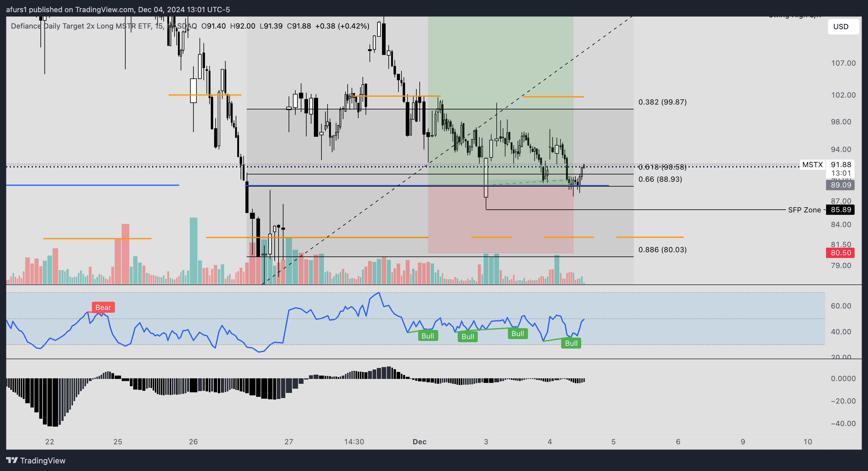The image size is (868, 471).
Task: Click the black 85.89 SFP price label
Action: [841, 210]
